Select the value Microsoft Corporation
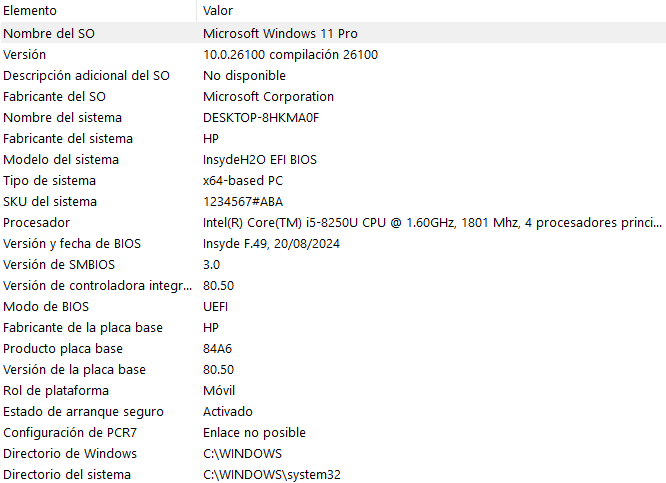 pyautogui.click(x=268, y=97)
